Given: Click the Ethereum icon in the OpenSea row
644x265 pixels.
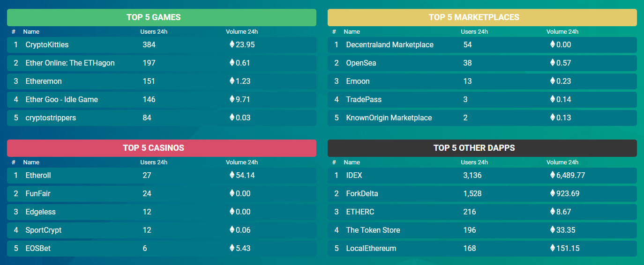Looking at the screenshot, I should pos(552,63).
